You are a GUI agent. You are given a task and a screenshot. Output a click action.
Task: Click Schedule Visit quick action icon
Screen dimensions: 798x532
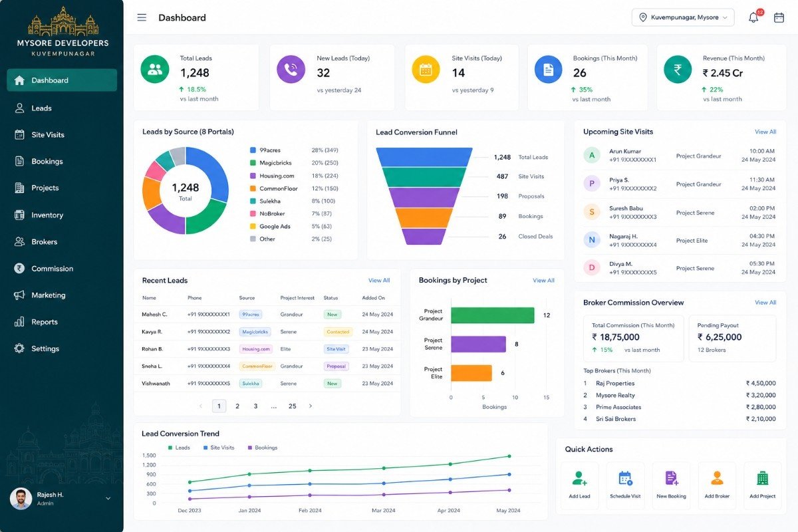[x=625, y=478]
